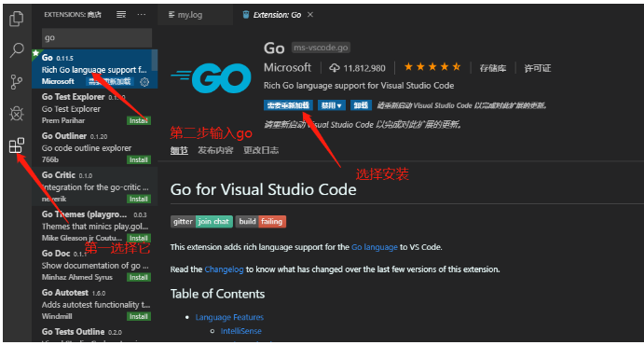This screenshot has height=345, width=644.
Task: Open the Go language hyperlink
Action: [374, 247]
